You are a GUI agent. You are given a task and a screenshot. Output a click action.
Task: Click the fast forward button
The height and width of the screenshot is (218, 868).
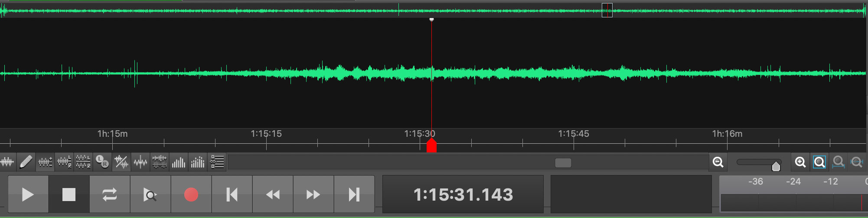tap(313, 195)
